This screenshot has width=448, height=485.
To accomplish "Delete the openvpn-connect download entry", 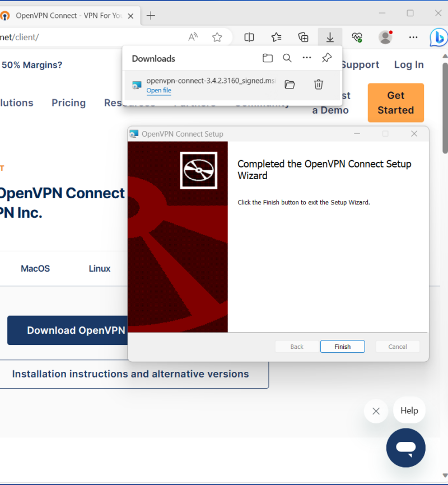I will click(318, 85).
